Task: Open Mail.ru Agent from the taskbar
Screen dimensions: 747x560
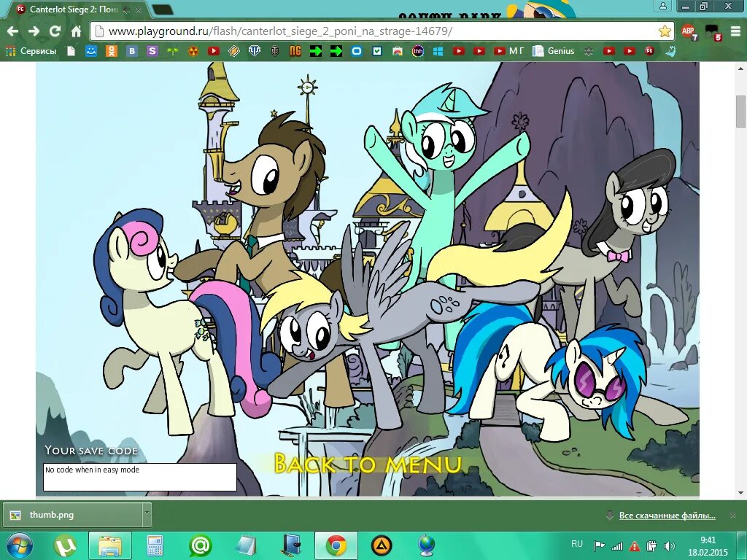Action: tap(200, 545)
